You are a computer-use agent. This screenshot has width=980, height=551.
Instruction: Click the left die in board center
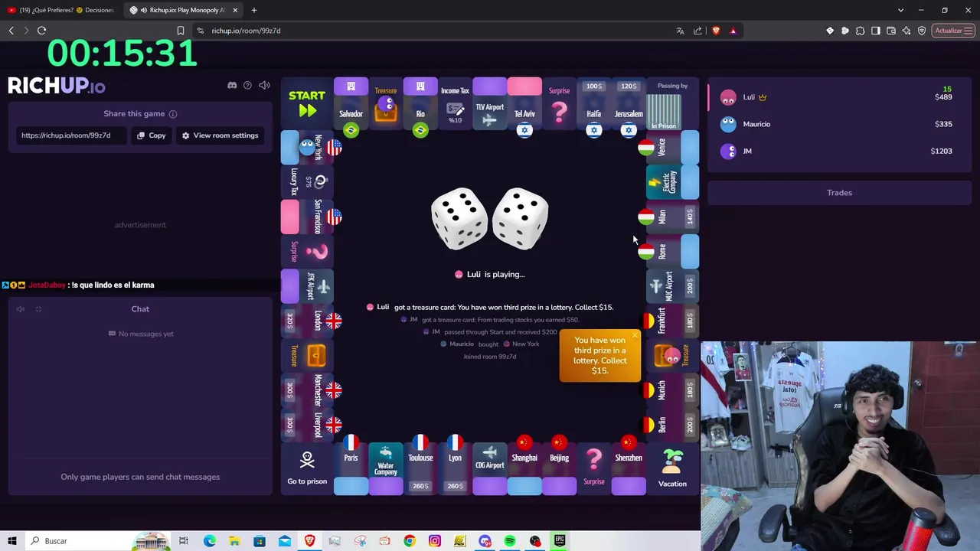click(459, 219)
